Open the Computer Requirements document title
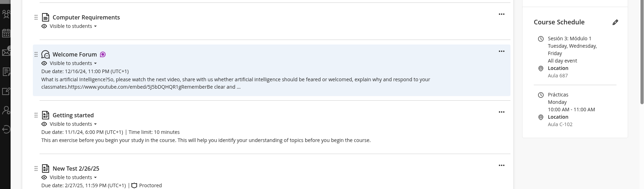 86,17
